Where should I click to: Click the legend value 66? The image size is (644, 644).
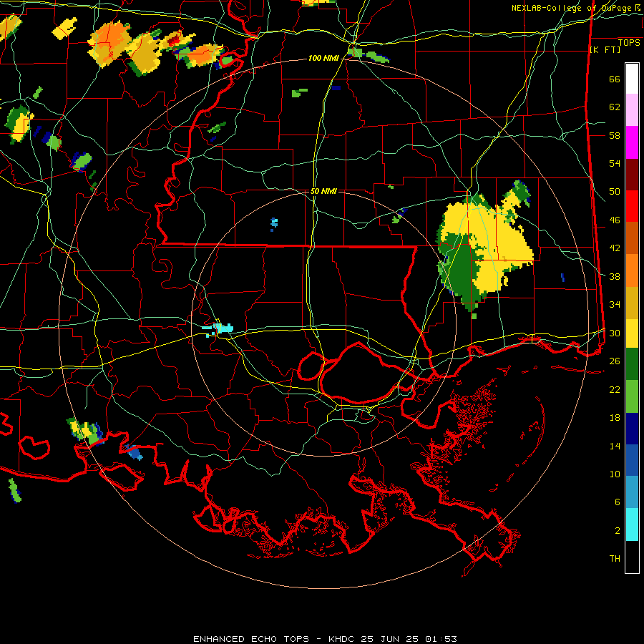pyautogui.click(x=615, y=79)
